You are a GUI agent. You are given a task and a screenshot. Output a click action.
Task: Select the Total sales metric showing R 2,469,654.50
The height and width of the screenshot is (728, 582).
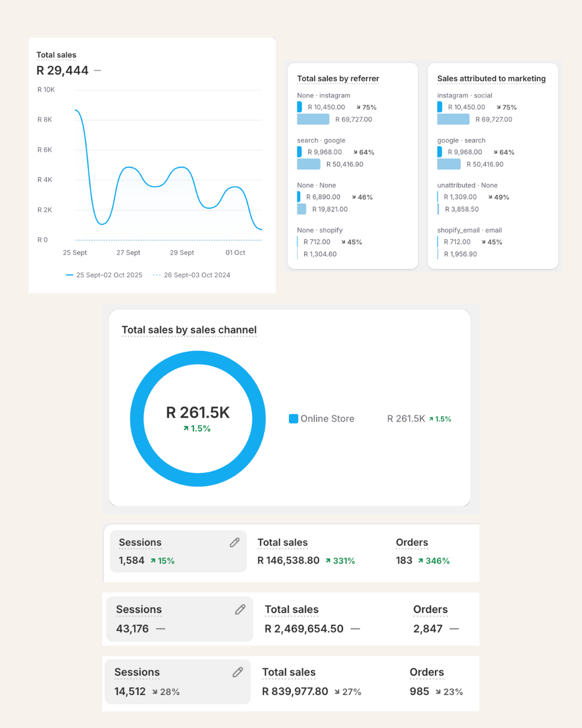pos(292,610)
